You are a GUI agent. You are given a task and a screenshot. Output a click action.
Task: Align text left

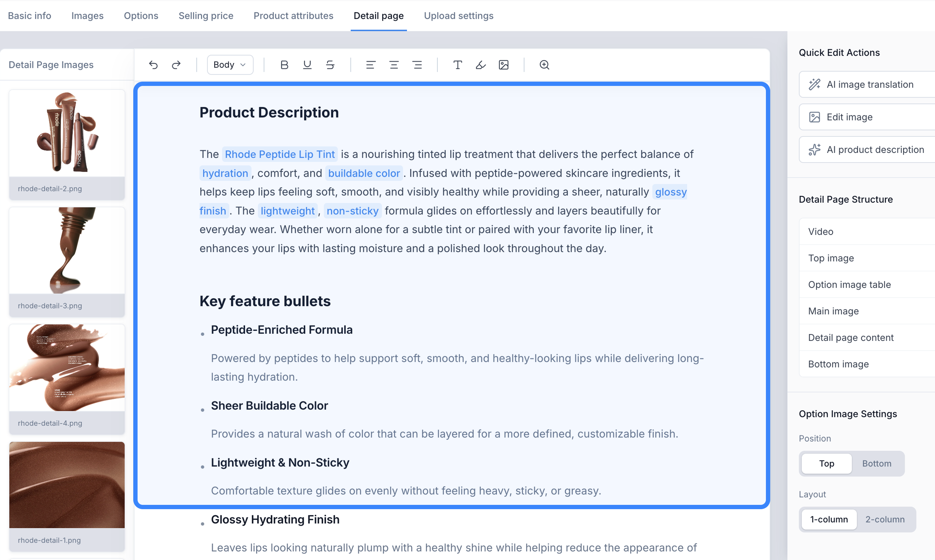371,65
